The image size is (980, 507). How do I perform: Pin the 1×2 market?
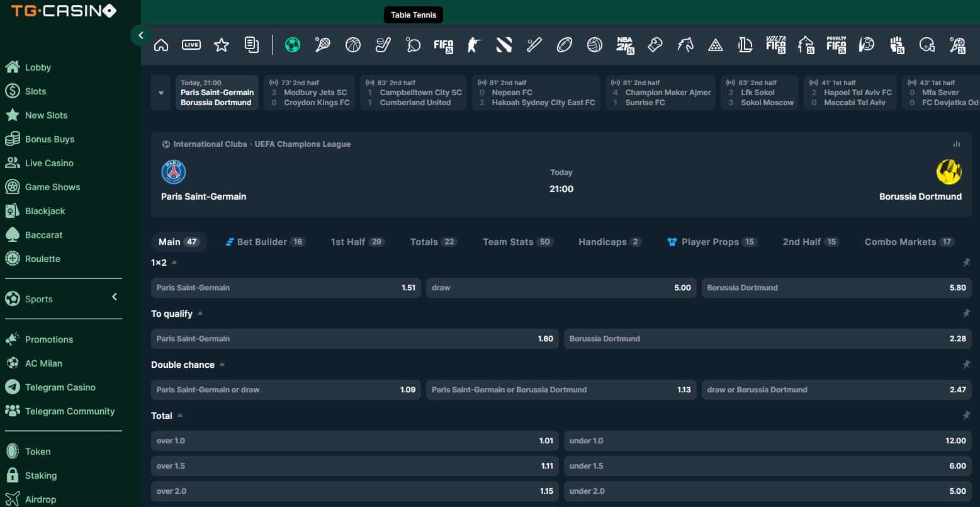966,263
